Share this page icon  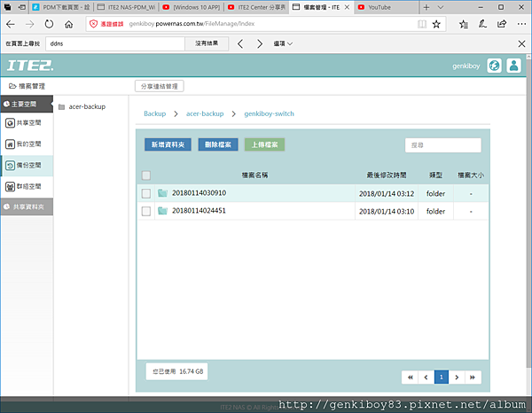pyautogui.click(x=502, y=24)
